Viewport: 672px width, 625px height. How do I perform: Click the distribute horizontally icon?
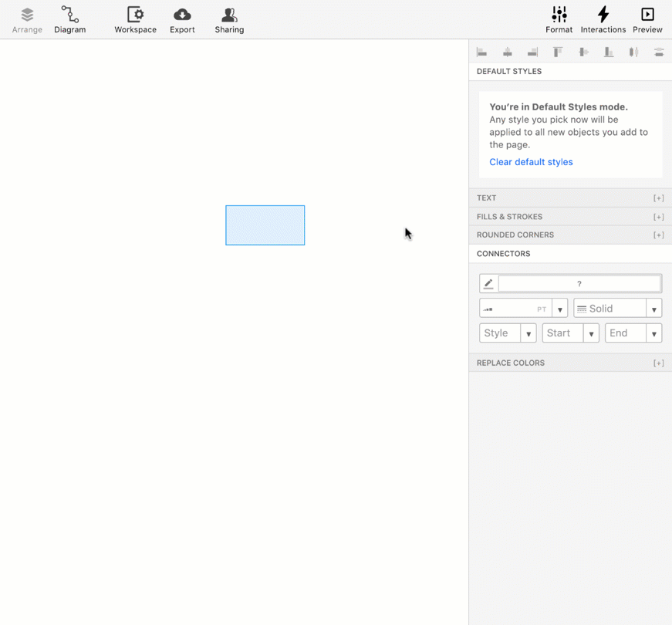click(x=633, y=52)
